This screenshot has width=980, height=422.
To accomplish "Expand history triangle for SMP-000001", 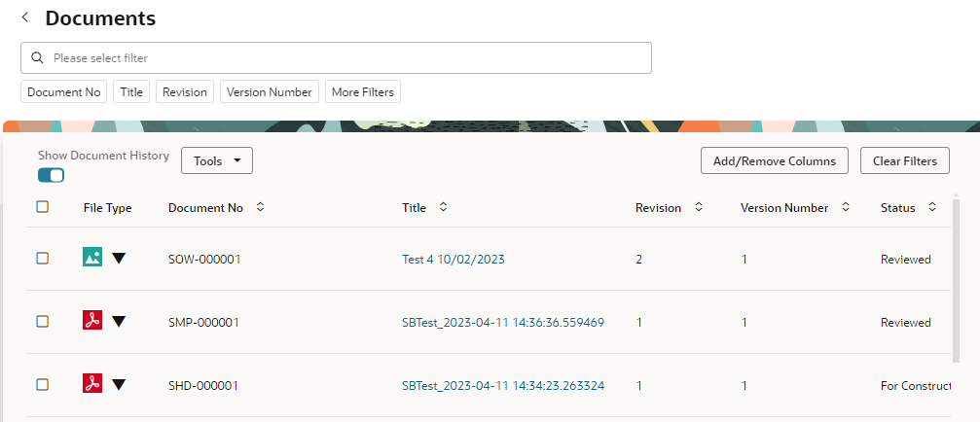I will pos(119,322).
